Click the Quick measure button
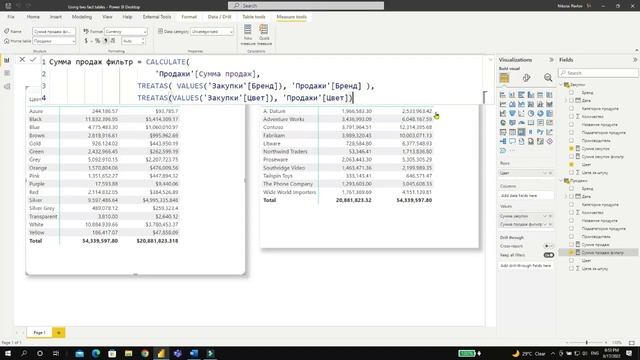Screen dimensions: 640x360 pyautogui.click(x=264, y=34)
